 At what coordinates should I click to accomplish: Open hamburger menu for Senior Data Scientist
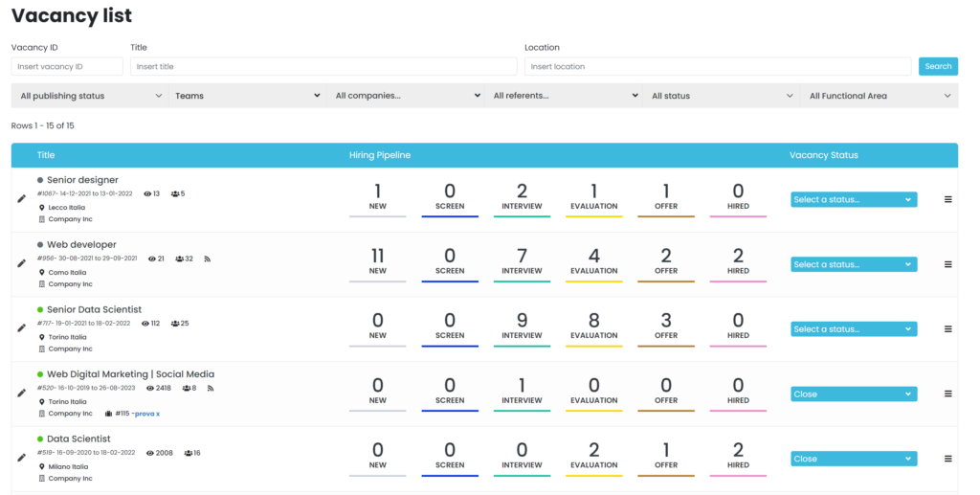948,328
